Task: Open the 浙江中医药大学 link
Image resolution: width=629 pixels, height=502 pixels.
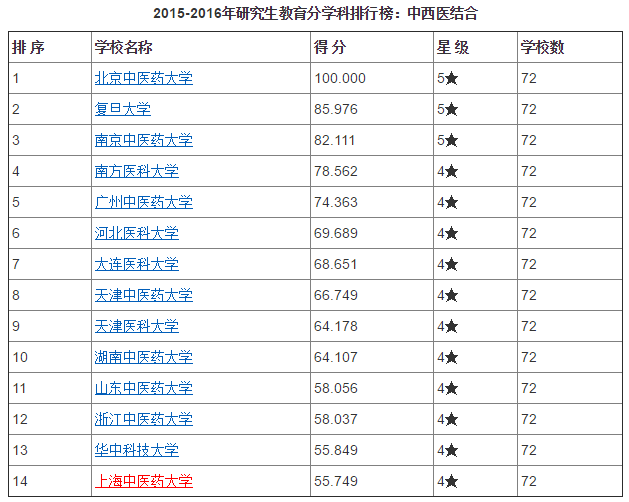Action: point(143,419)
